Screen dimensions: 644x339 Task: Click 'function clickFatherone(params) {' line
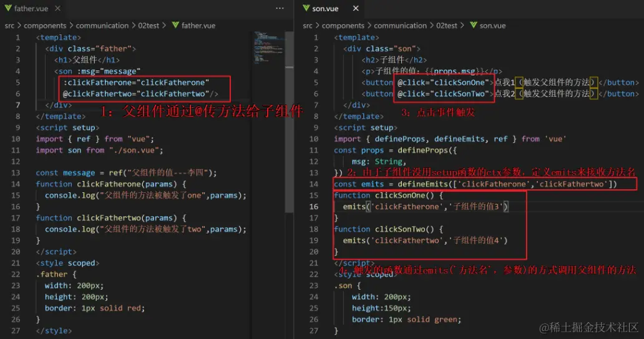111,184
